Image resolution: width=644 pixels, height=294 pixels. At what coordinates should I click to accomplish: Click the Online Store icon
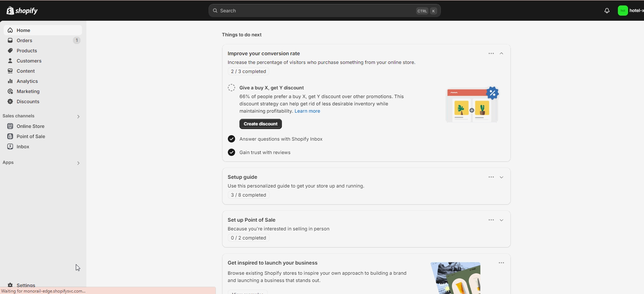(x=10, y=126)
